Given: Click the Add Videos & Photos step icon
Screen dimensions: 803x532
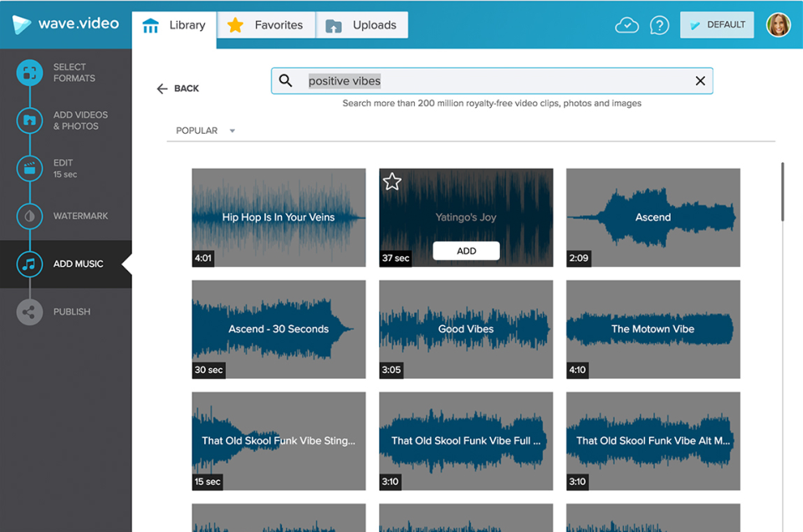Looking at the screenshot, I should pyautogui.click(x=29, y=120).
